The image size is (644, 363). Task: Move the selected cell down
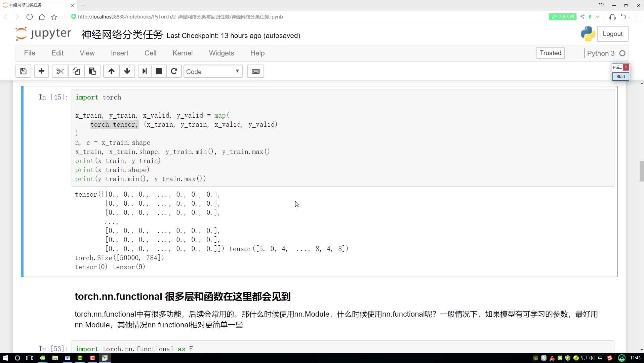[x=127, y=71]
